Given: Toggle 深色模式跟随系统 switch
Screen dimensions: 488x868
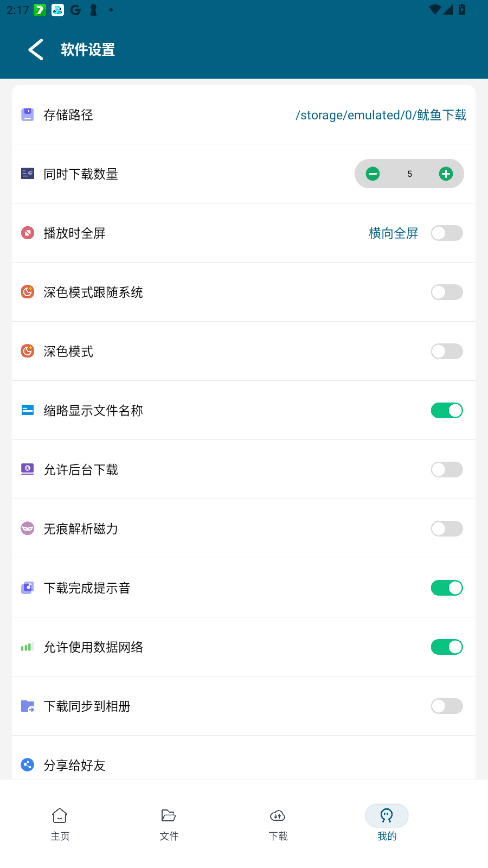Looking at the screenshot, I should [447, 292].
